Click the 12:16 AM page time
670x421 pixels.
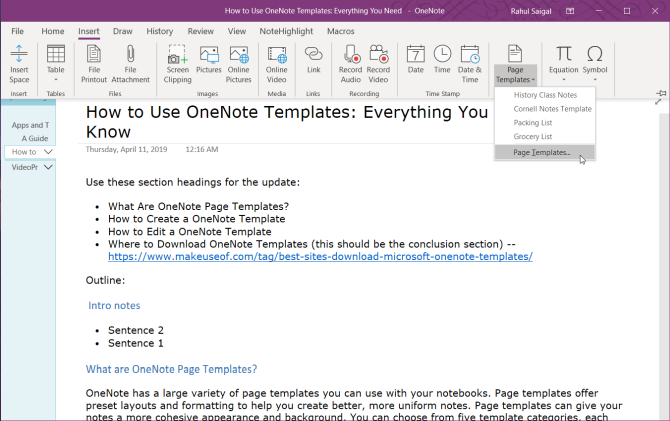pos(202,149)
